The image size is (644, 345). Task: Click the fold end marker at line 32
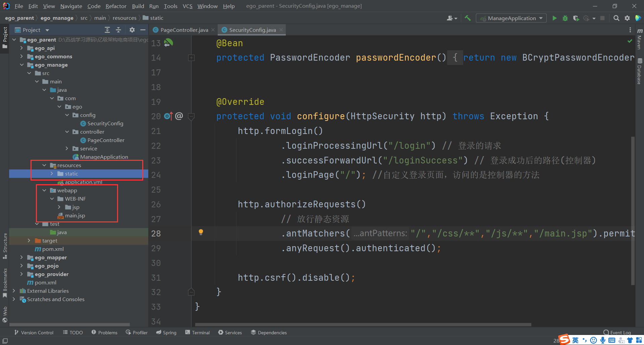[191, 292]
